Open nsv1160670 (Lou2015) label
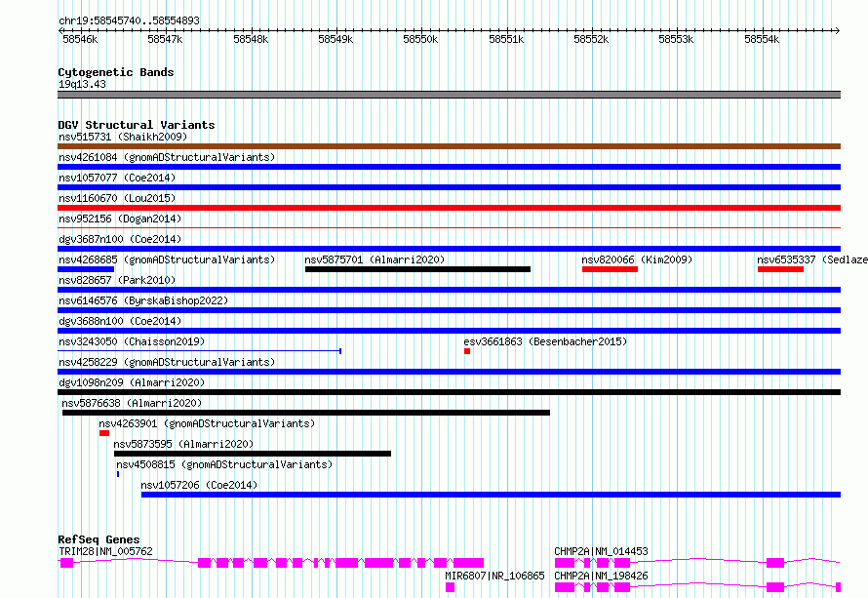Viewport: 868px width, 598px height. [x=117, y=198]
